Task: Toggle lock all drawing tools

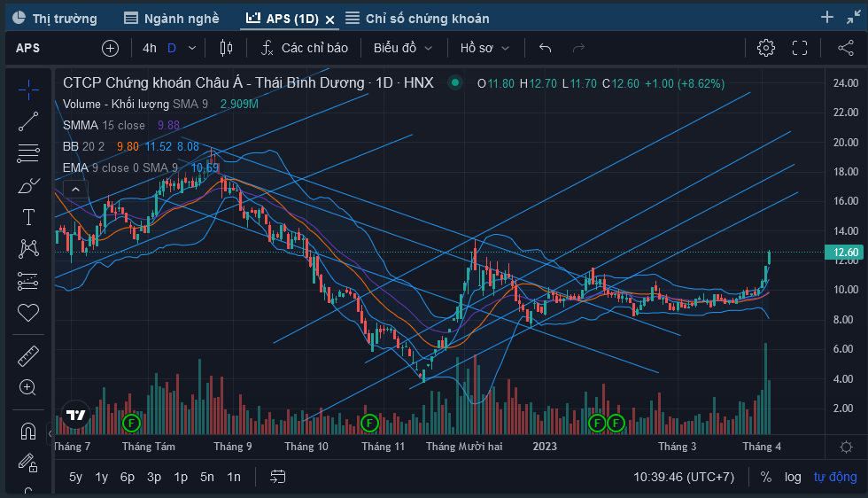Action: (x=28, y=463)
